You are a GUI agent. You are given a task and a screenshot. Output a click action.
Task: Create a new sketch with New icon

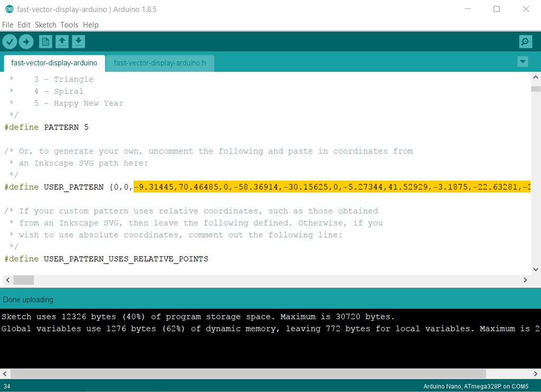click(45, 42)
